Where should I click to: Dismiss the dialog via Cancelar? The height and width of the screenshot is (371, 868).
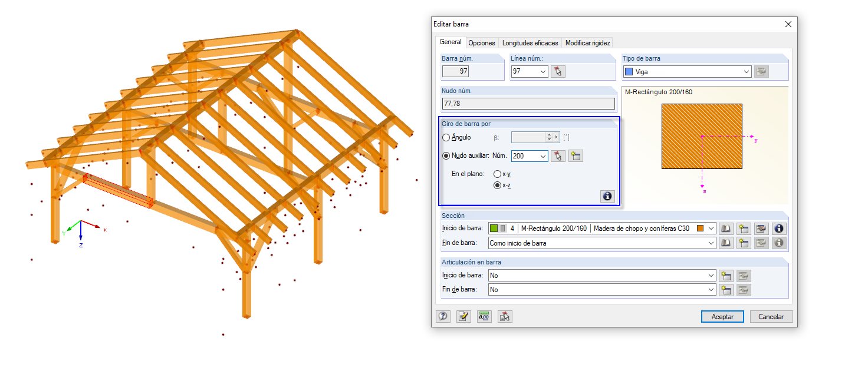click(771, 316)
